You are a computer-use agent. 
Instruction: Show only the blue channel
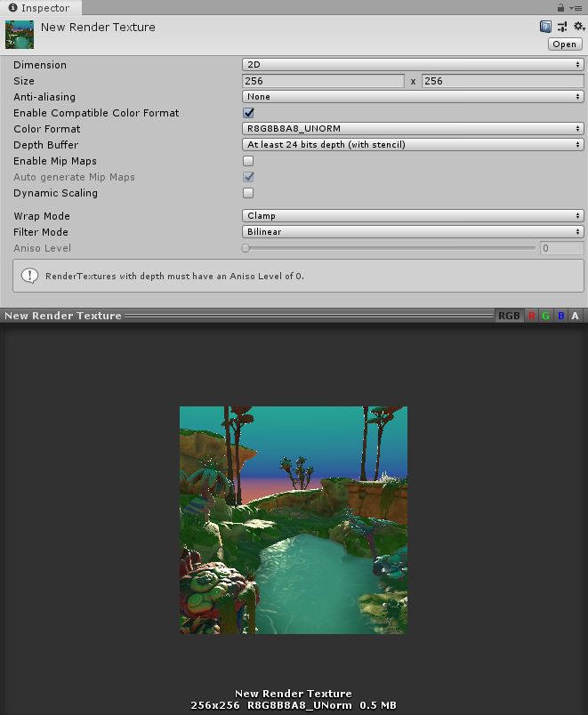(x=561, y=316)
